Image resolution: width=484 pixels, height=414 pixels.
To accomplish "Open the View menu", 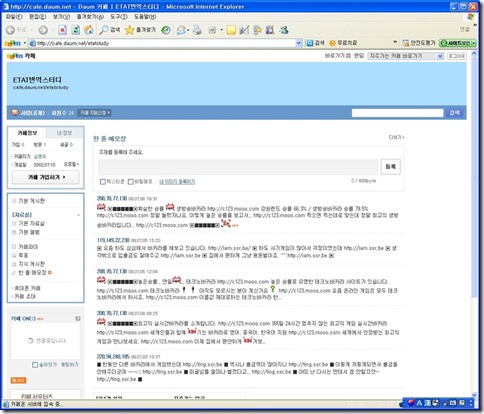I will (61, 16).
